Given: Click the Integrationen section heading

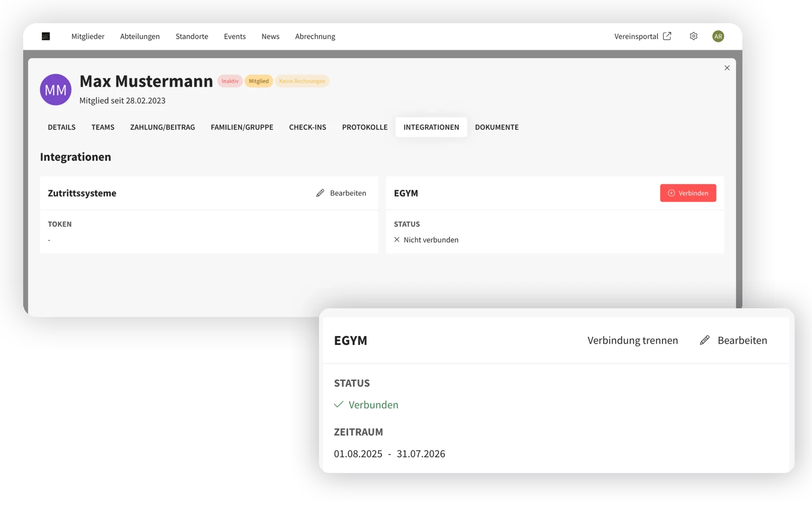Looking at the screenshot, I should (75, 157).
